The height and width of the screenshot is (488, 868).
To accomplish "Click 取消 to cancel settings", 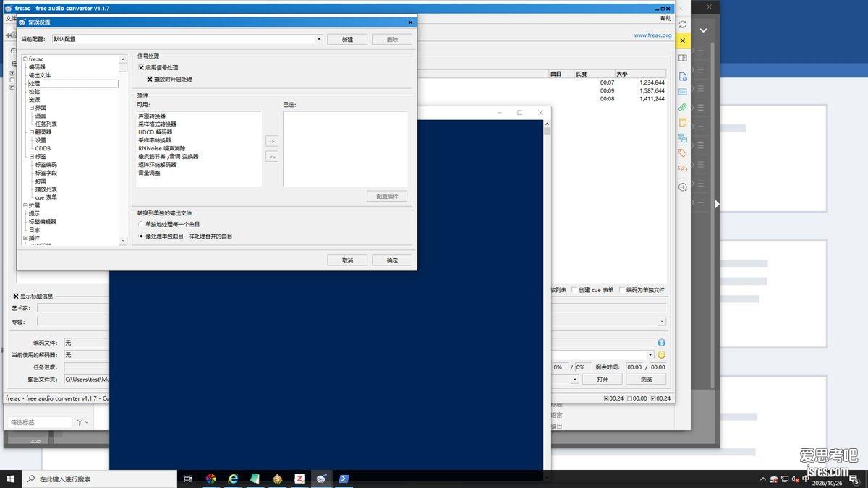I will click(x=347, y=260).
